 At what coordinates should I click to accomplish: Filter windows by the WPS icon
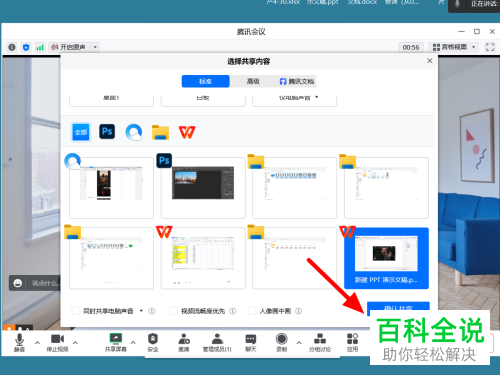point(187,132)
